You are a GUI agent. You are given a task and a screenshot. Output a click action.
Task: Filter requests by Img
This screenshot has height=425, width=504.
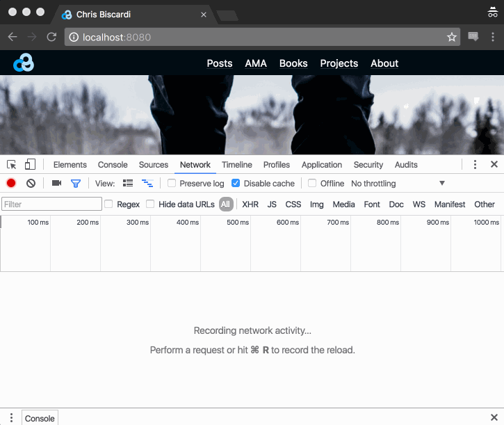(x=316, y=205)
